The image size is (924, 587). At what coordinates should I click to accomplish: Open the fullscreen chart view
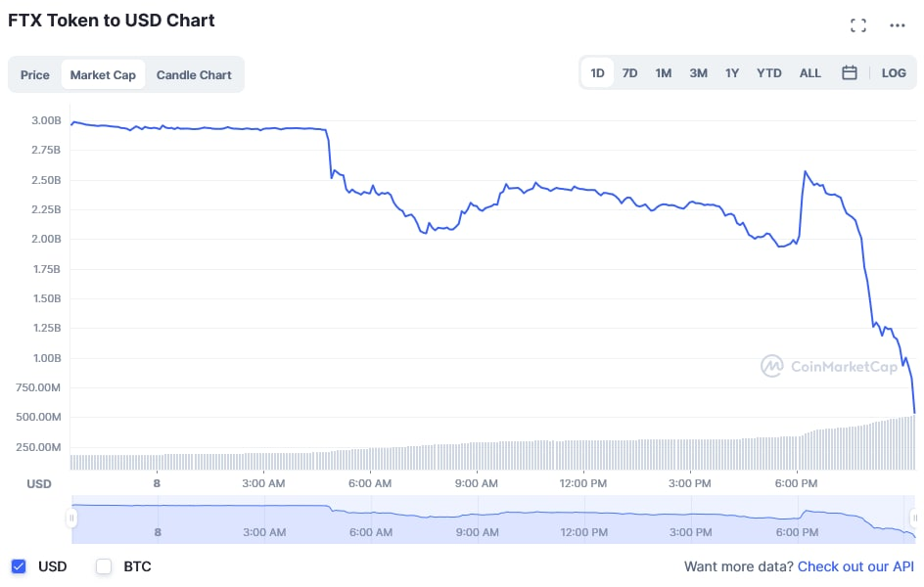coord(858,25)
